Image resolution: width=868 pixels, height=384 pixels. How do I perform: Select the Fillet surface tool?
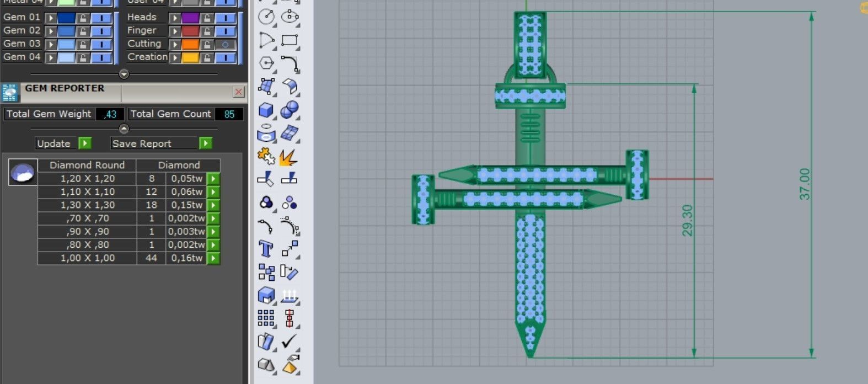tap(290, 87)
